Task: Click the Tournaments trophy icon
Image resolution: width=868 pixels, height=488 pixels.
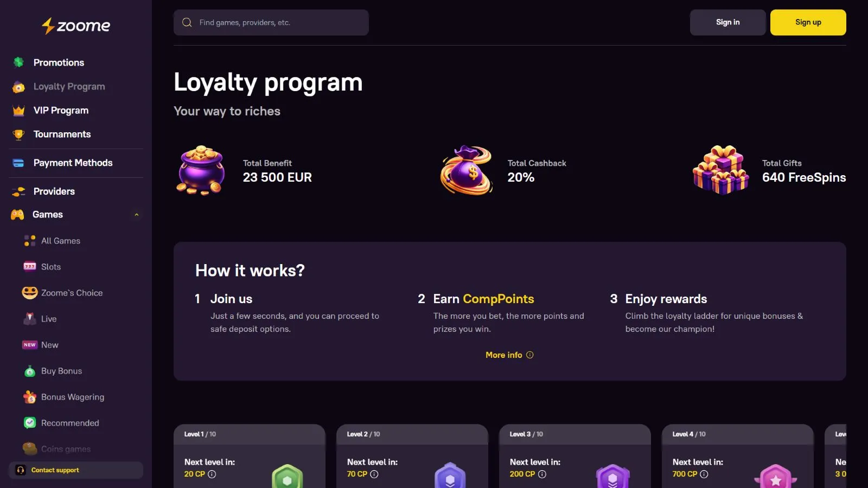Action: [x=18, y=134]
